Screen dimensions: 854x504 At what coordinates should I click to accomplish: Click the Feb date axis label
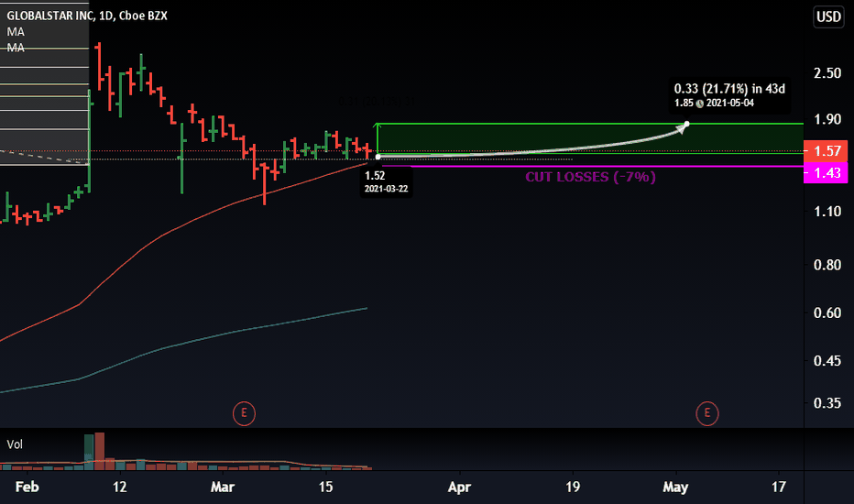click(27, 487)
